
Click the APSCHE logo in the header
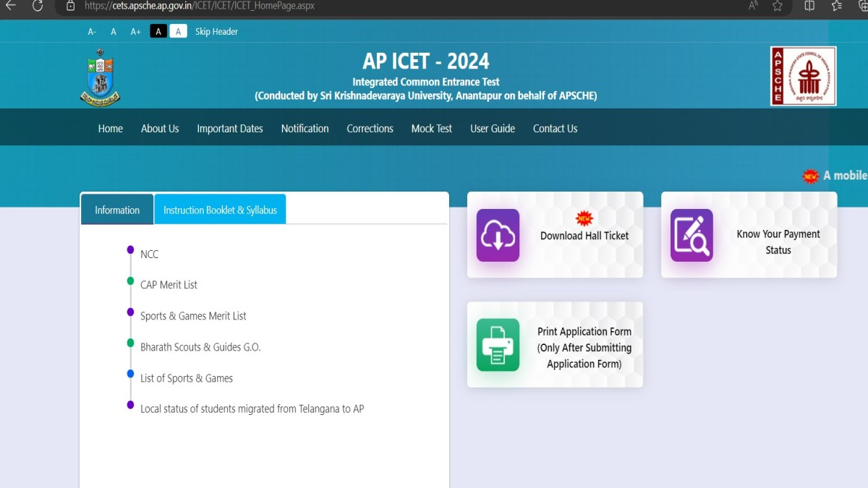[803, 75]
